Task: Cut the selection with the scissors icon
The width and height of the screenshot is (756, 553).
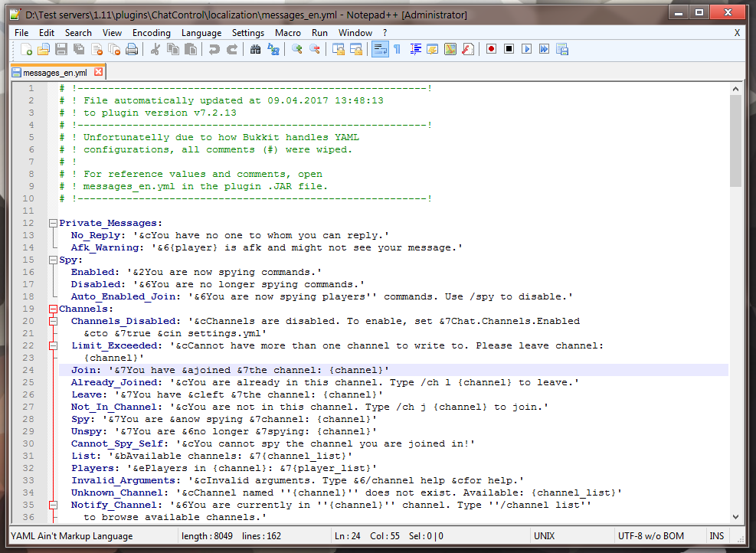Action: [x=155, y=49]
